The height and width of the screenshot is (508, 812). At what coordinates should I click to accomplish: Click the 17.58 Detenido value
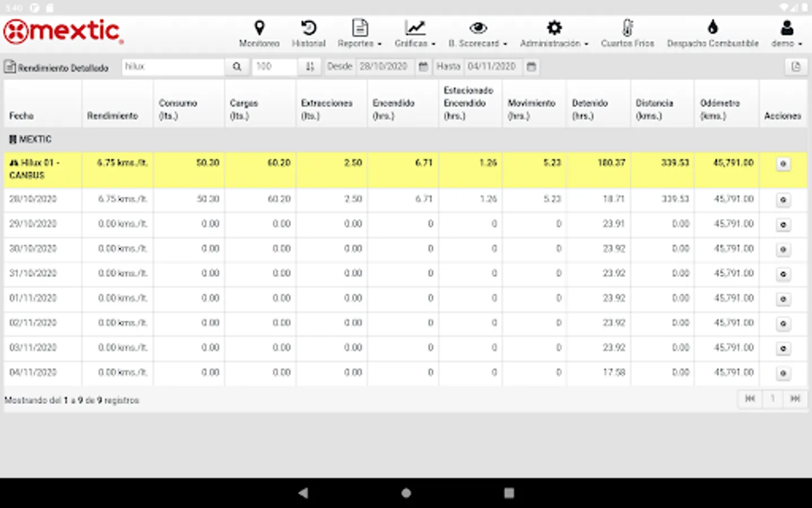click(x=614, y=373)
